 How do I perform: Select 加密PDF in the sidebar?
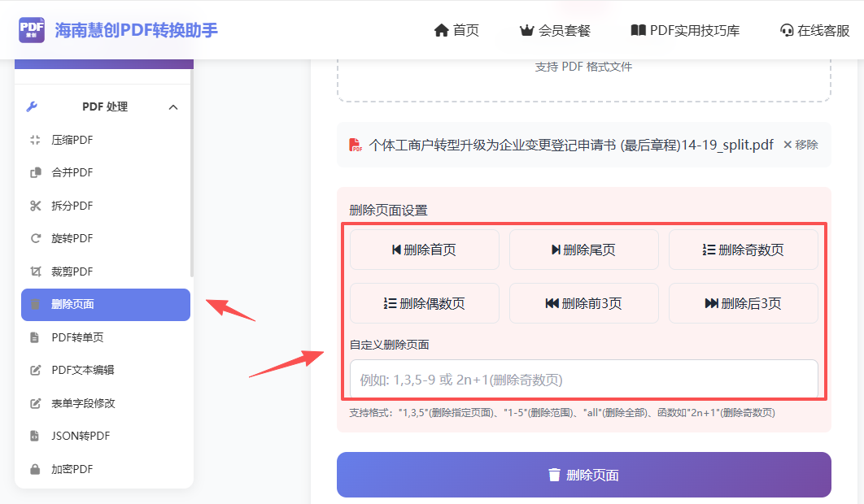click(105, 469)
